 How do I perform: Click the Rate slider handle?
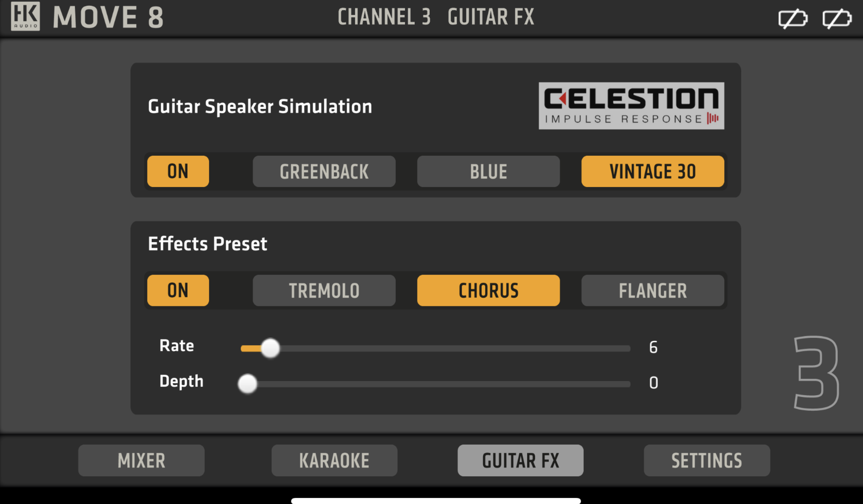tap(270, 348)
